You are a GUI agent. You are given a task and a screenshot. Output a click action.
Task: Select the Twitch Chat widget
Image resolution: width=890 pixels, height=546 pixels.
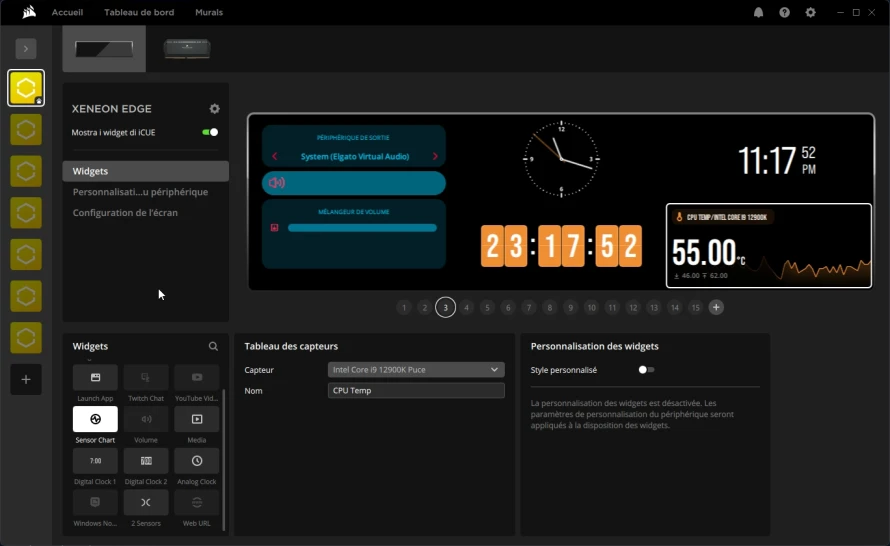point(146,377)
